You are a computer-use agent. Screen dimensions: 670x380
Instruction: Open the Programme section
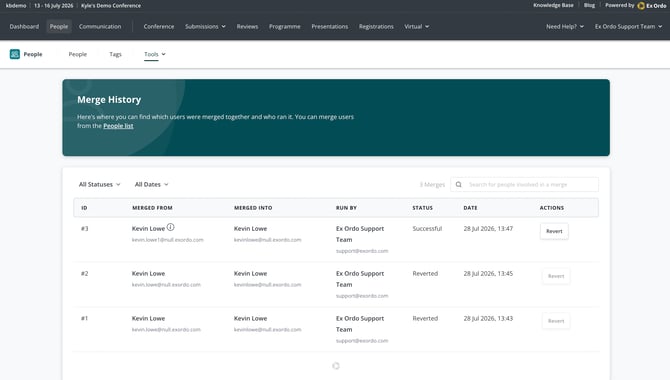(x=285, y=27)
